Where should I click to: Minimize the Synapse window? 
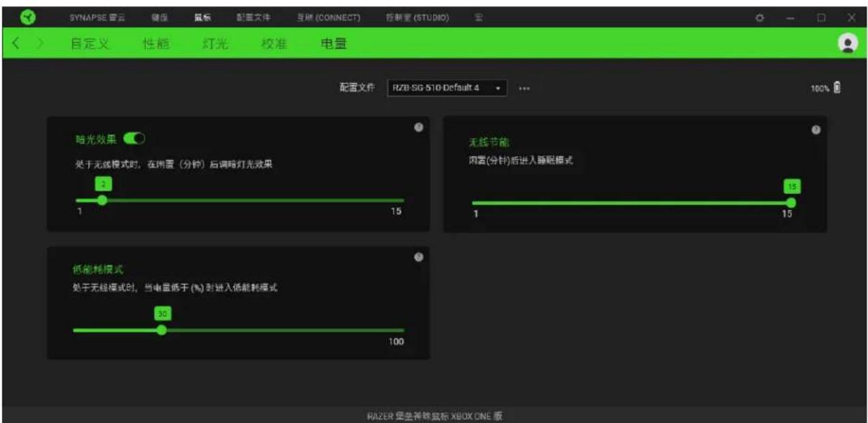tap(791, 18)
